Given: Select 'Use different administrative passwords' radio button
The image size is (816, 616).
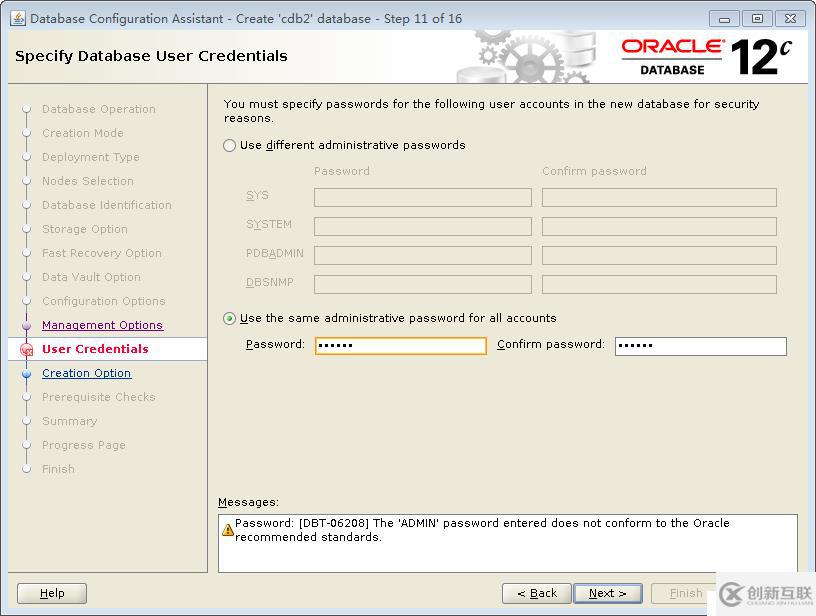Looking at the screenshot, I should 229,145.
